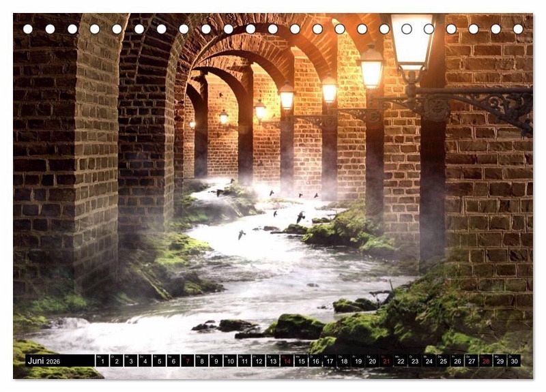Pick day 24 in the date strip
546x392 pixels.
point(429,361)
